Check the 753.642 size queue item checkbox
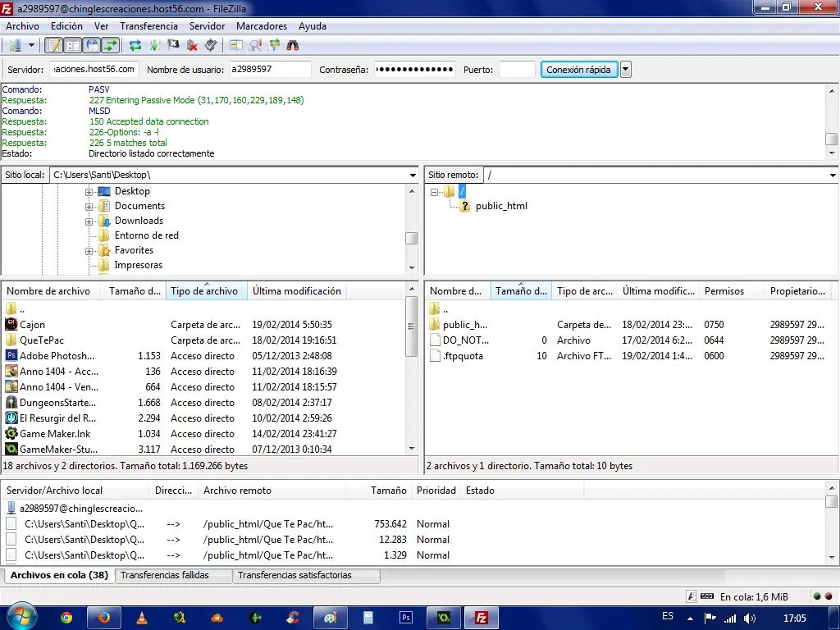 pyautogui.click(x=11, y=524)
